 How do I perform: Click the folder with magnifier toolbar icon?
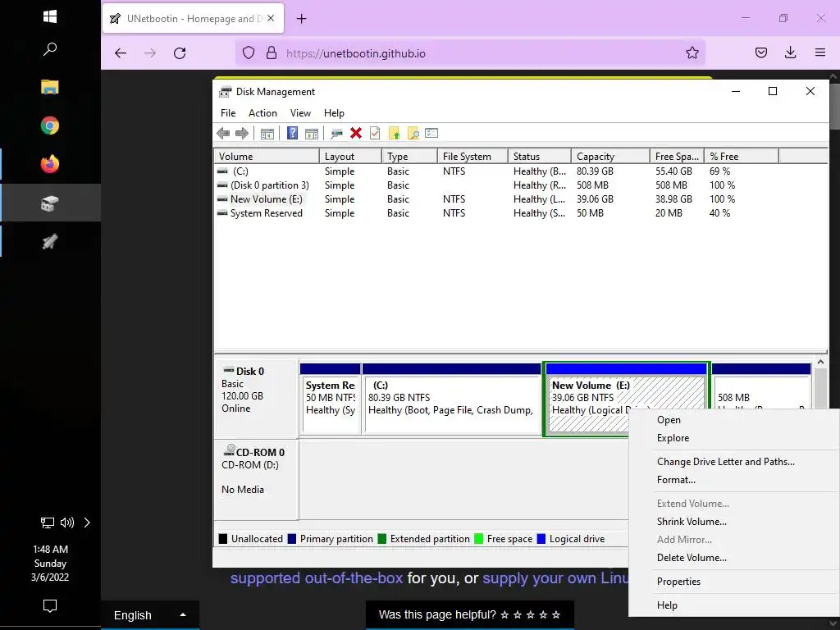tap(413, 134)
